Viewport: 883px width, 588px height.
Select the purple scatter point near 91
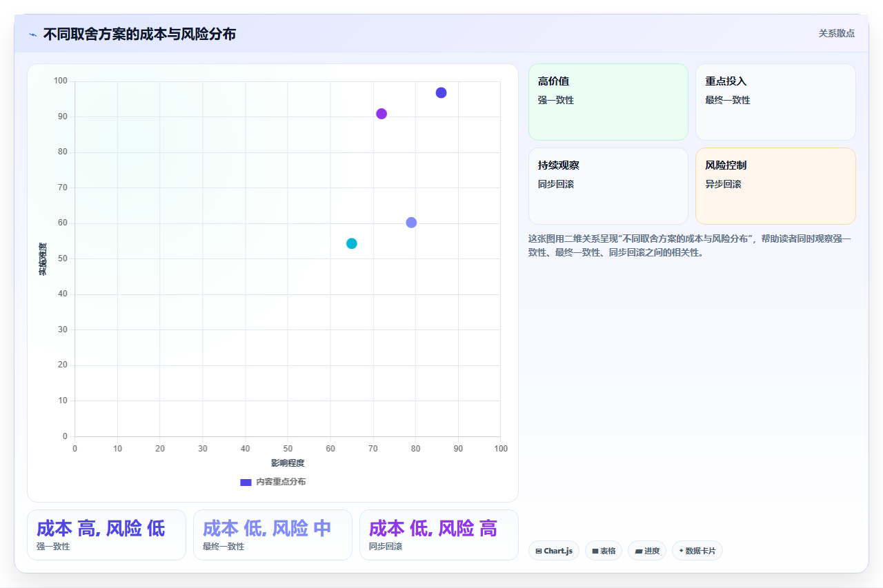point(381,114)
